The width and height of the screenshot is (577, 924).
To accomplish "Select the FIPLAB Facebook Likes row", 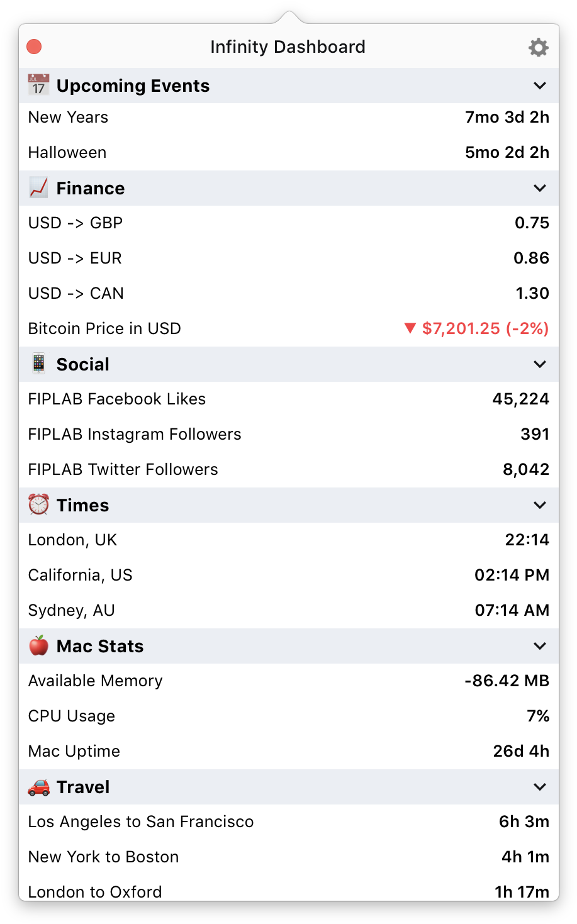I will pyautogui.click(x=288, y=399).
